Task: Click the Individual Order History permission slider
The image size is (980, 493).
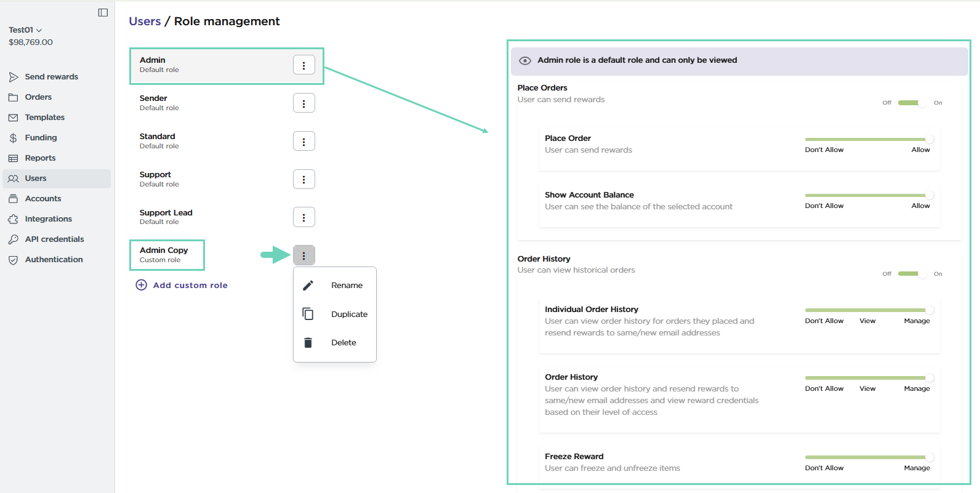Action: [869, 310]
